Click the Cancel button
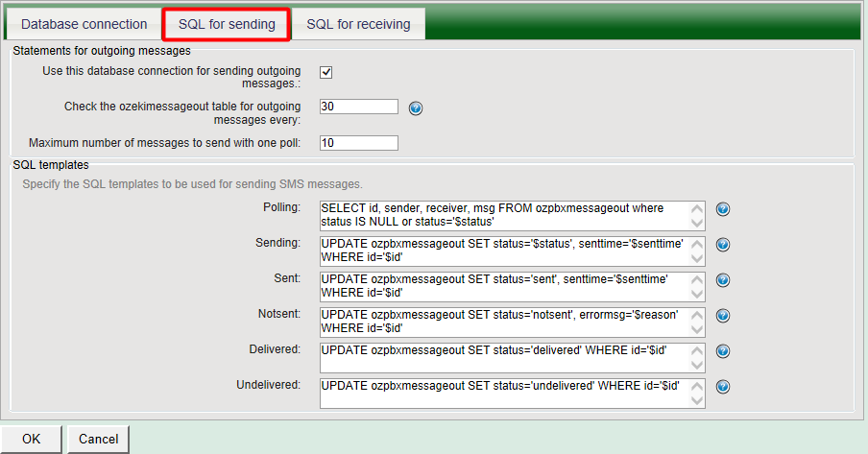 click(x=98, y=439)
